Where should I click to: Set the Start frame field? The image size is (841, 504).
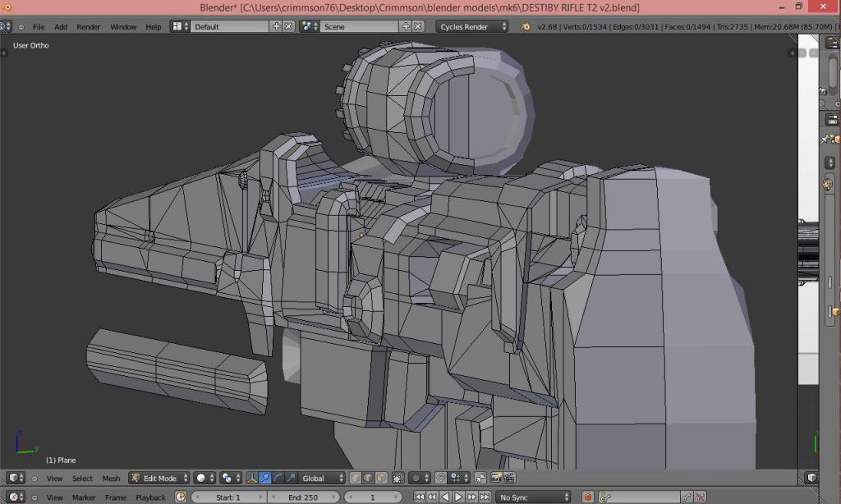(x=228, y=497)
